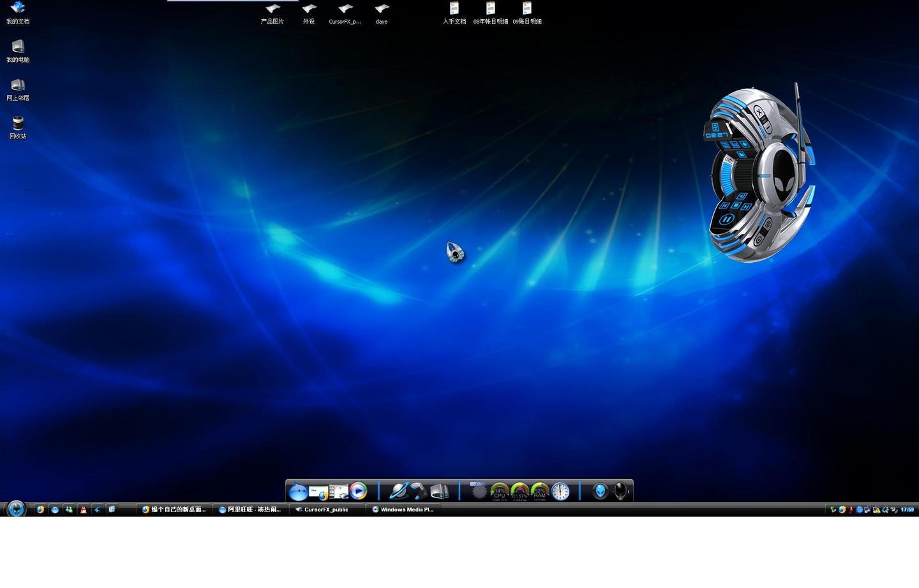
Task: Click the grey gear icon in the dock
Action: coord(479,491)
